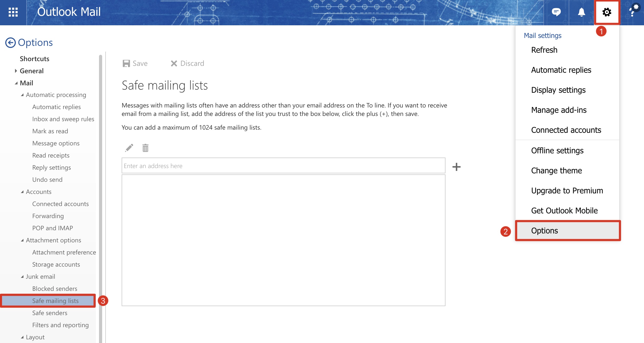Click the trash delete icon
This screenshot has height=343, width=644.
point(145,148)
